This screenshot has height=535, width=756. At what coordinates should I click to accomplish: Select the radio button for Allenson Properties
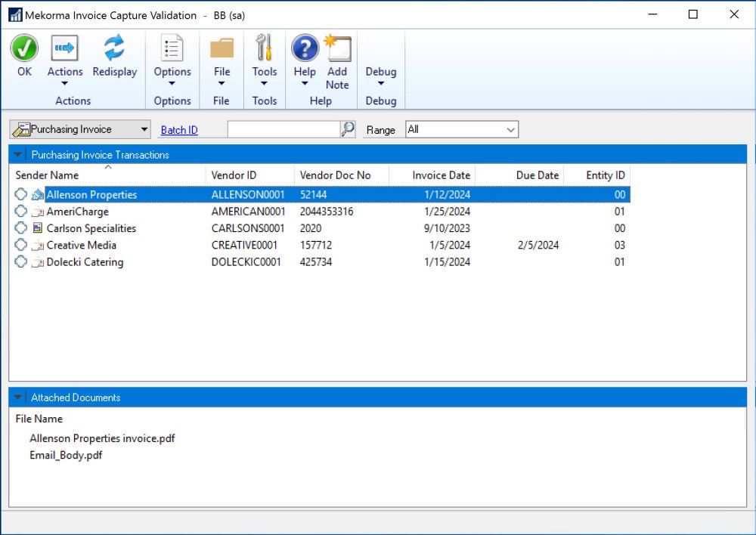pyautogui.click(x=20, y=195)
